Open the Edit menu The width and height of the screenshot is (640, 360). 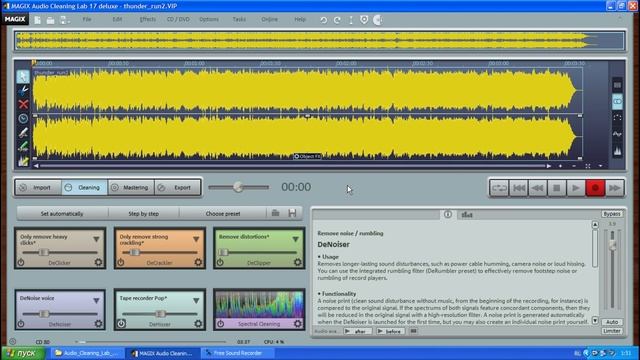(117, 19)
